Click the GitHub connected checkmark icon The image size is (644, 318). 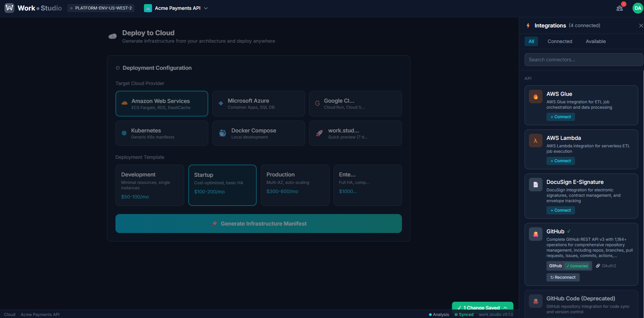[569, 231]
